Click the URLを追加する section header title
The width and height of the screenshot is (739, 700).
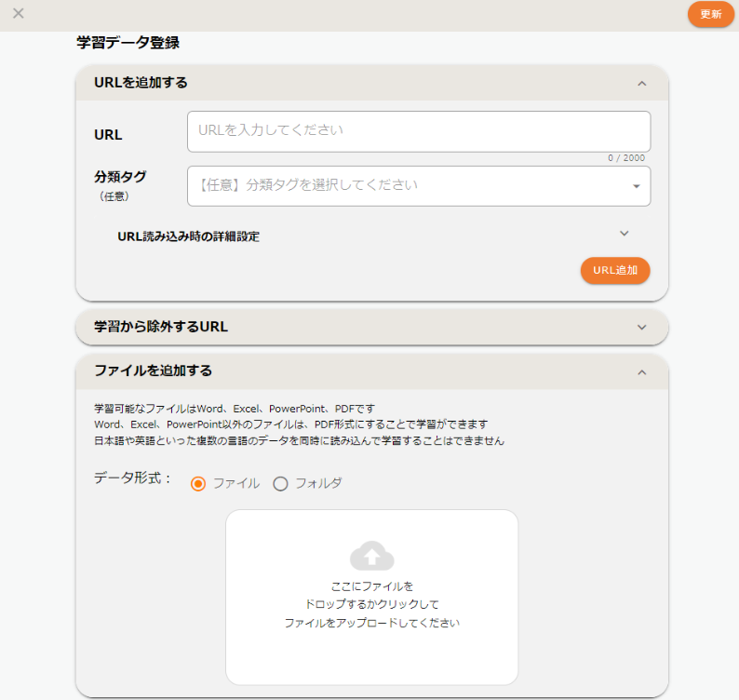141,83
